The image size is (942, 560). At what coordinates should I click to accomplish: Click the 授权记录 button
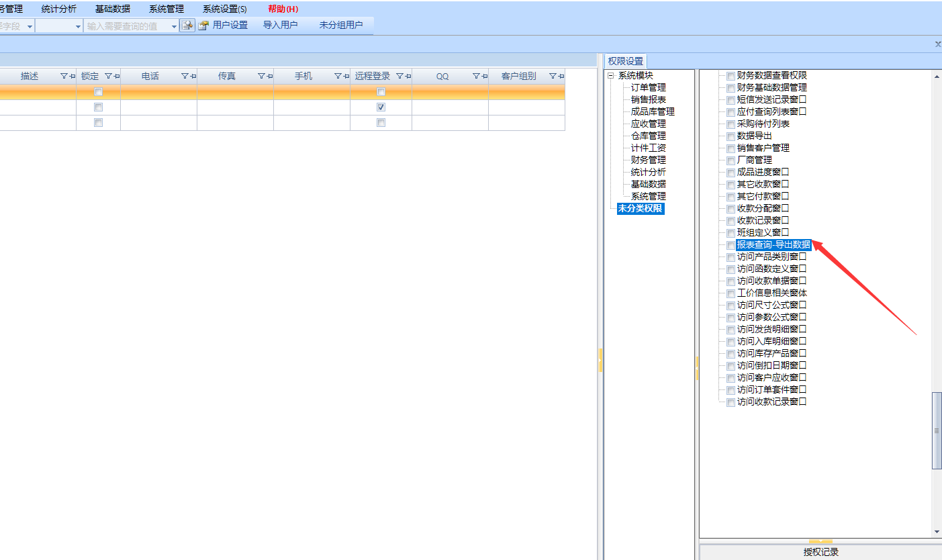tap(820, 552)
